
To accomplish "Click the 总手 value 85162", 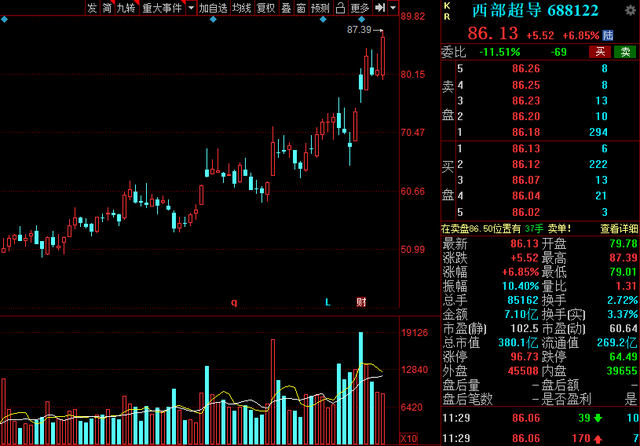I will [x=523, y=300].
